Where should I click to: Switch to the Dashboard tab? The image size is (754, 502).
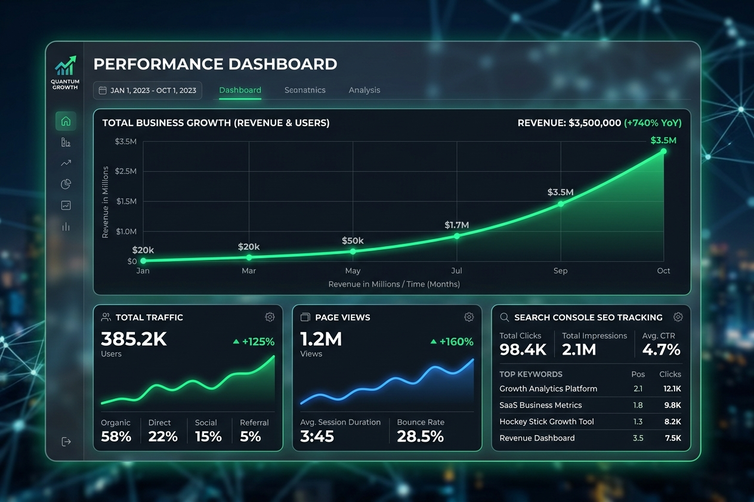[x=240, y=90]
